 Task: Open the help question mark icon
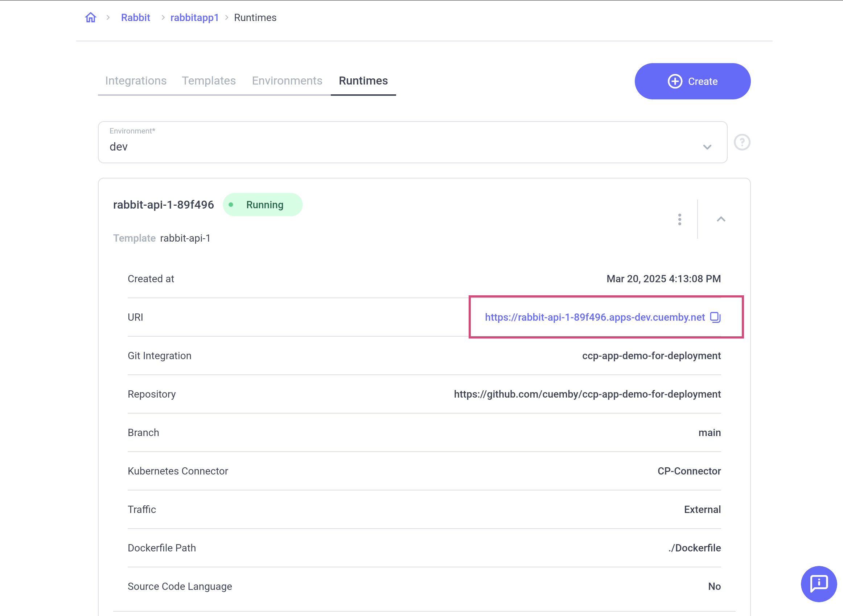pos(741,142)
